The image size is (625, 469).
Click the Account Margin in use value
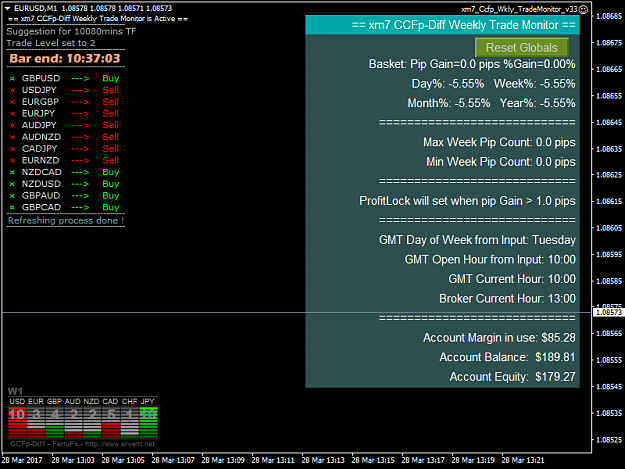pos(558,338)
